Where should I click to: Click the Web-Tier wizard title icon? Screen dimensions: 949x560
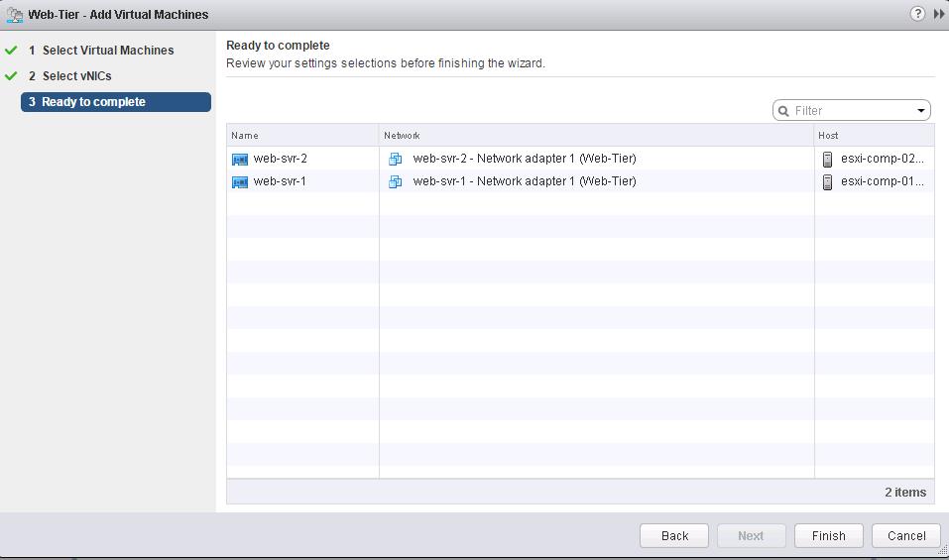14,15
